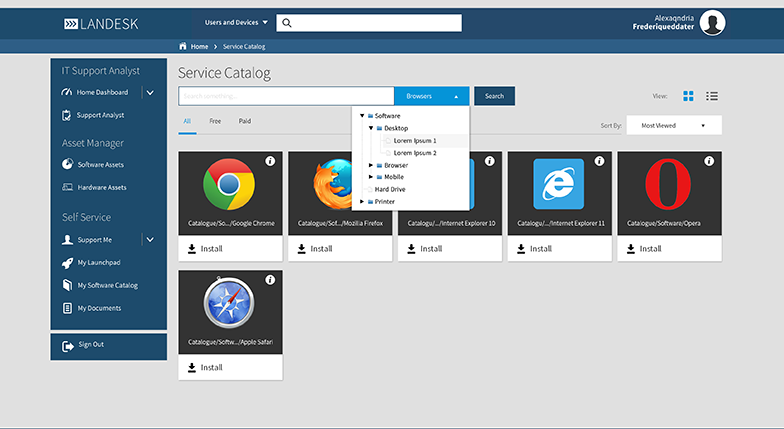The width and height of the screenshot is (784, 429).
Task: Click the Home icon in breadcrumb
Action: (182, 46)
